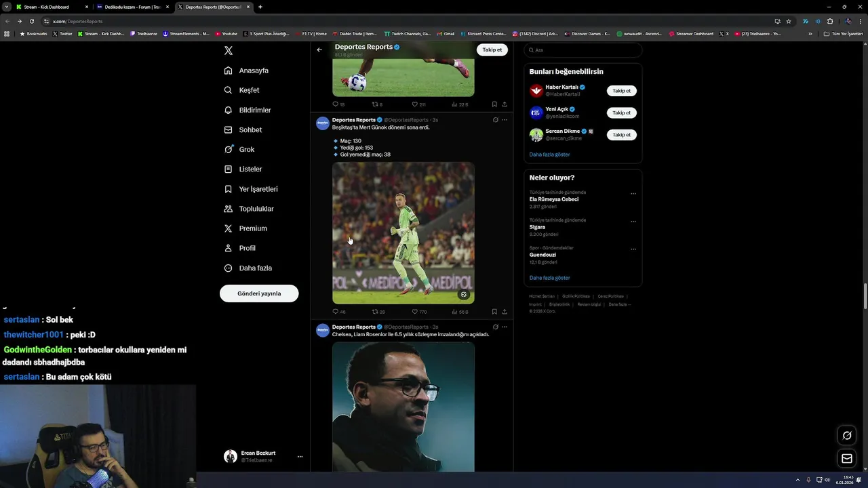Bookmark the post with 211 likes
This screenshot has width=868, height=488.
click(494, 104)
